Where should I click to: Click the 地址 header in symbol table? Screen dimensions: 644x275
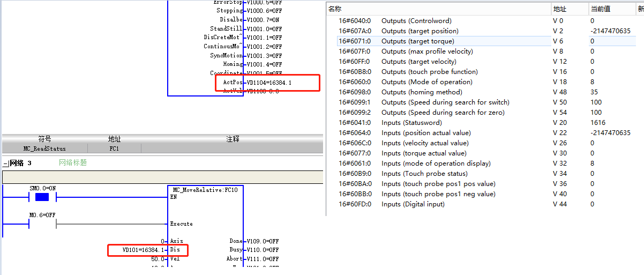pos(114,139)
